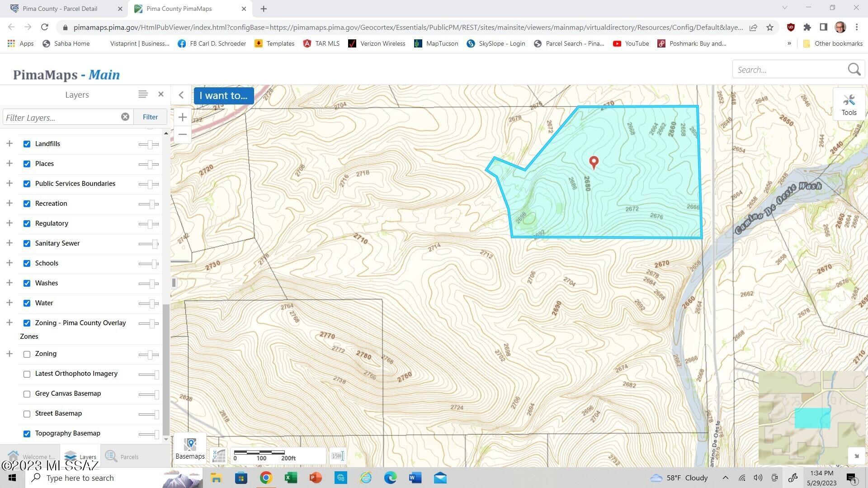Screen dimensions: 868x488
Task: Zoom in with the plus map button
Action: pos(182,118)
